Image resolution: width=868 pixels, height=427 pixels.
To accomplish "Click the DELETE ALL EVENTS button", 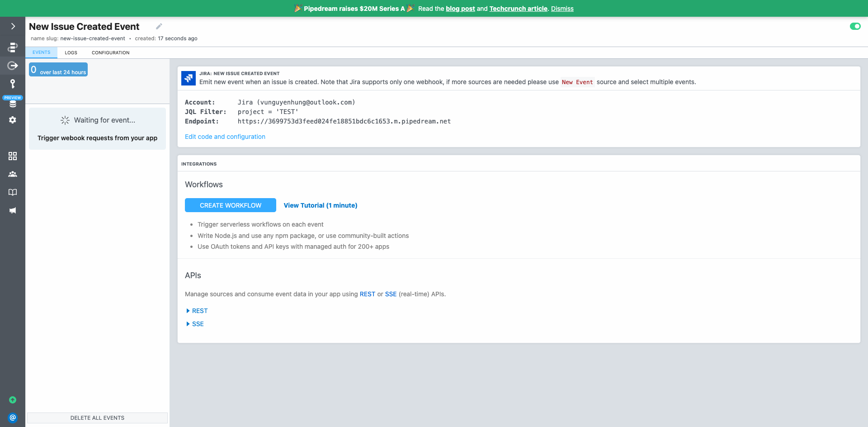I will (97, 418).
